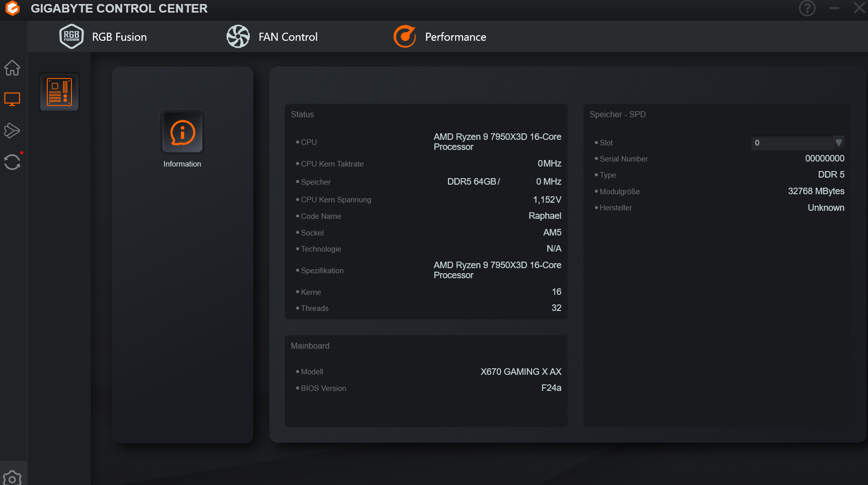Screen dimensions: 868x485
Task: Select the Raphael code name value
Action: coord(545,216)
